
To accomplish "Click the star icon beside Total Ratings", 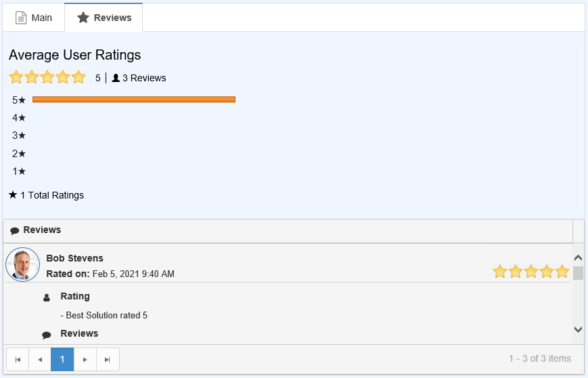I will [x=13, y=195].
